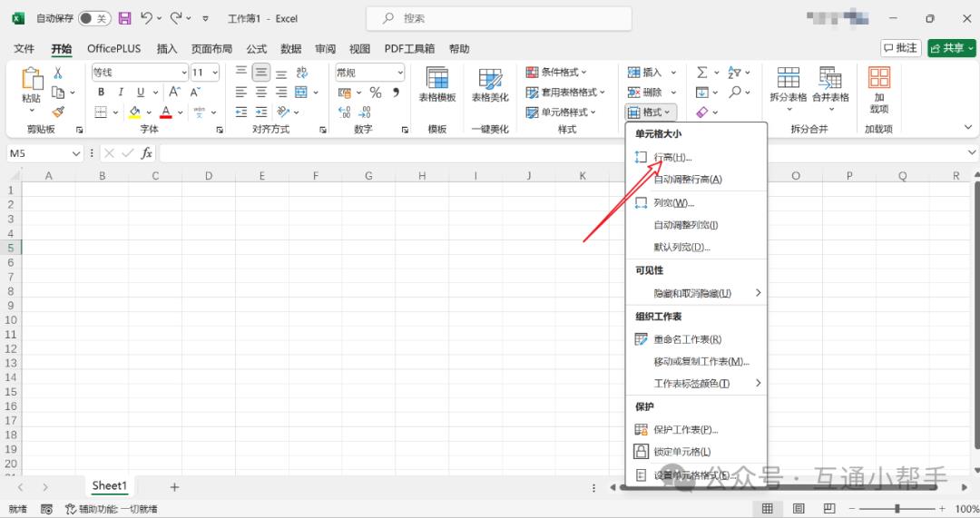Open the font name 等线 dropdown
This screenshot has height=518, width=980.
coord(183,73)
